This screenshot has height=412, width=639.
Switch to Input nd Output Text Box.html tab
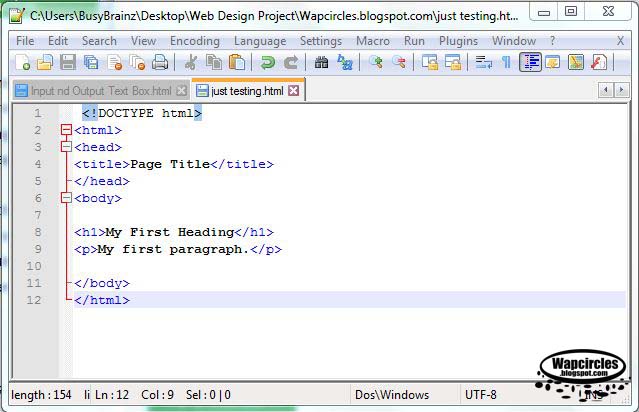[101, 90]
